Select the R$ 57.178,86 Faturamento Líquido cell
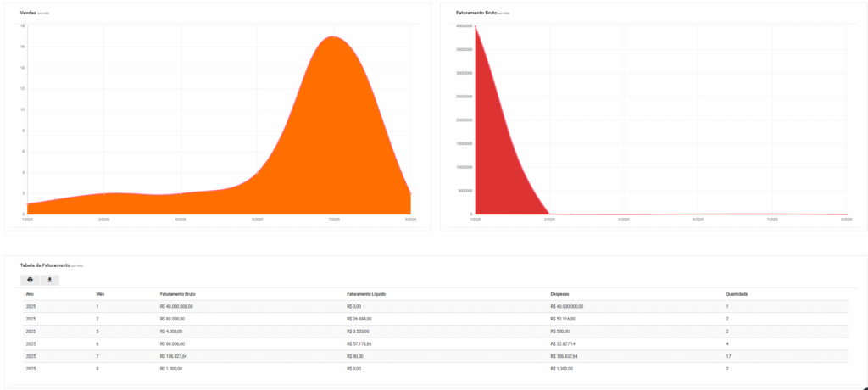The height and width of the screenshot is (390, 868). point(364,345)
